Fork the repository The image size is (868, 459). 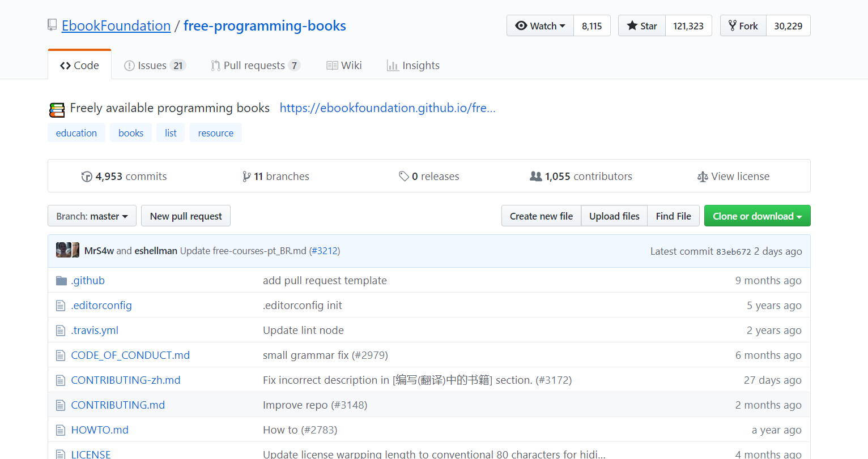pos(743,25)
